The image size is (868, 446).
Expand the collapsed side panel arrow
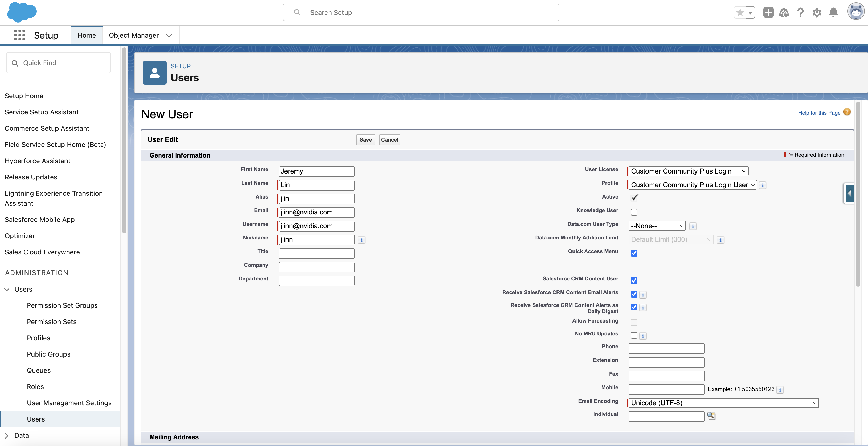849,193
